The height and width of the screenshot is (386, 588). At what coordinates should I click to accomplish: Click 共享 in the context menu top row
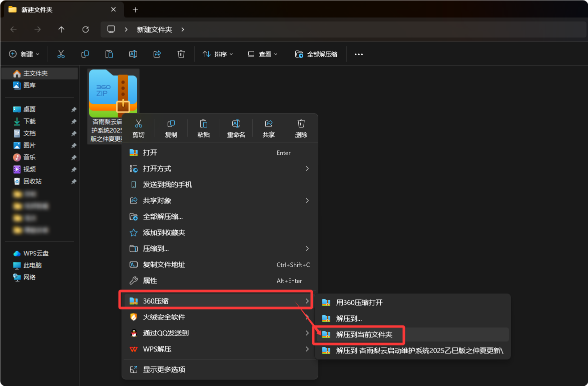(x=269, y=128)
